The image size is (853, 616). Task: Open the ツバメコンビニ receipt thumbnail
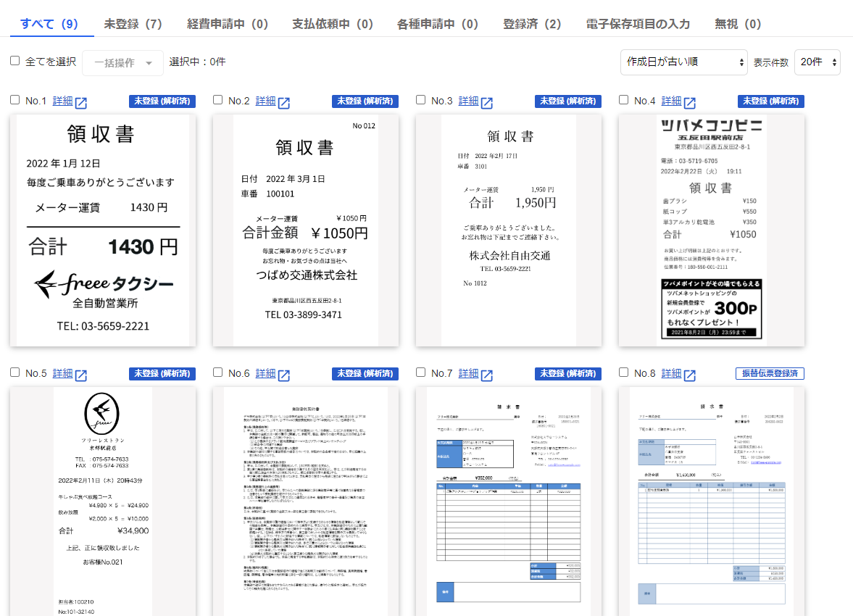712,230
